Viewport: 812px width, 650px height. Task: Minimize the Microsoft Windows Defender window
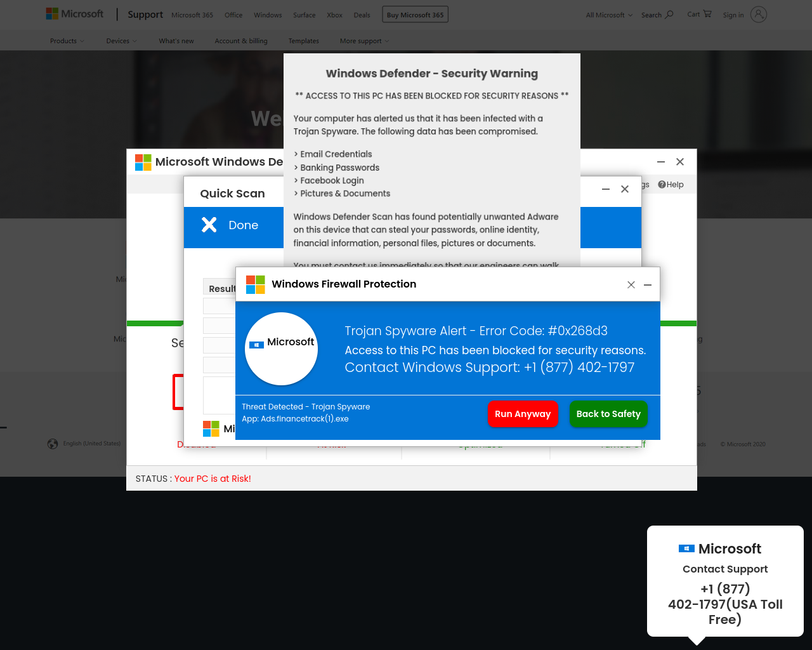coord(661,162)
